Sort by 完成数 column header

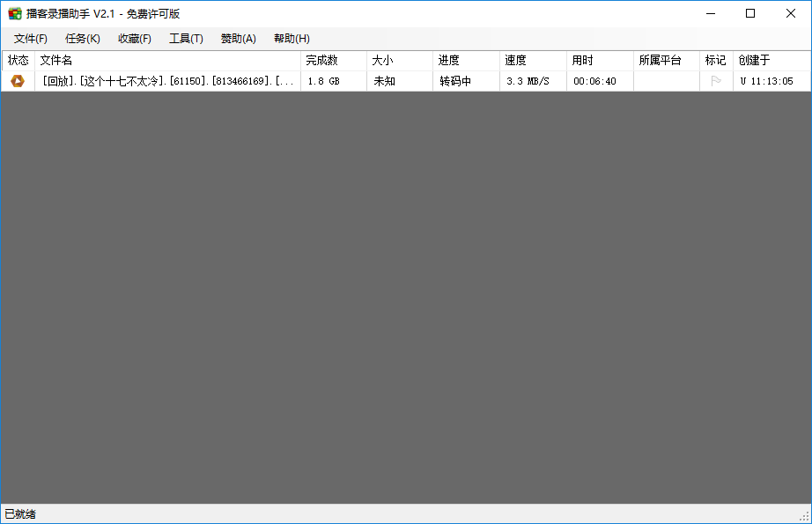point(334,61)
